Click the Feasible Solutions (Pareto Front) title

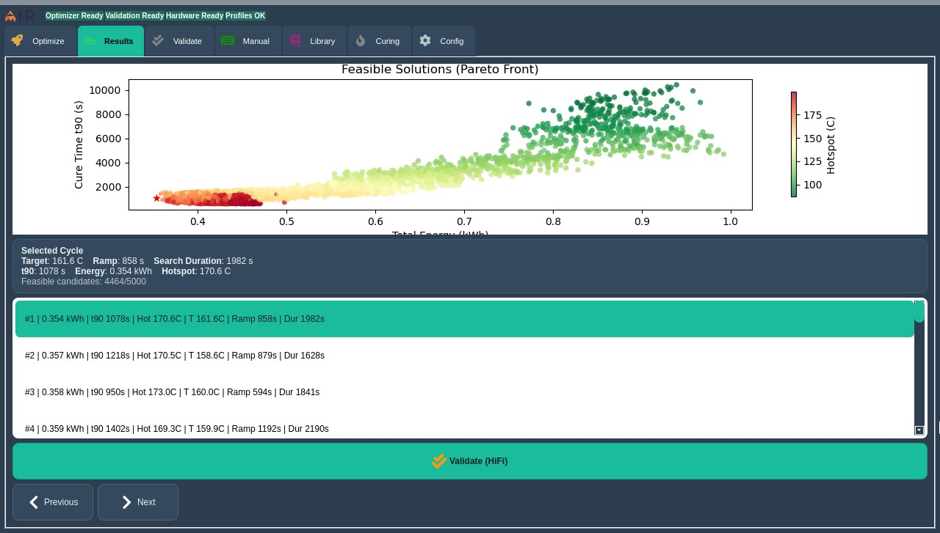click(440, 70)
